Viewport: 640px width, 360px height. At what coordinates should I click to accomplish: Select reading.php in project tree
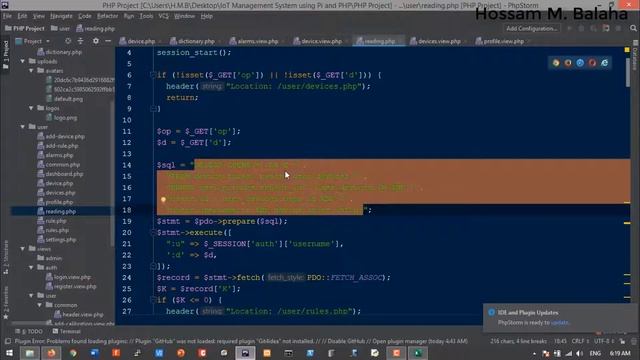tap(60, 211)
